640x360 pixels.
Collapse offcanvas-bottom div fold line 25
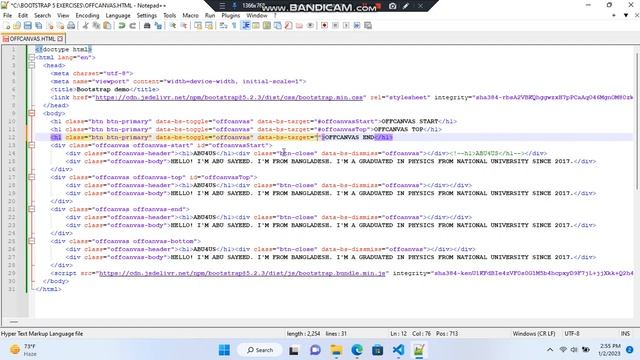(32, 241)
